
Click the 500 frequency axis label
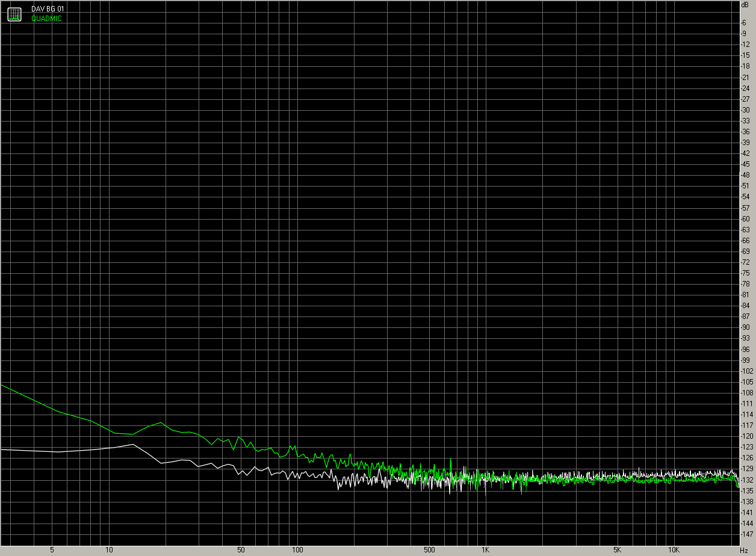click(429, 551)
